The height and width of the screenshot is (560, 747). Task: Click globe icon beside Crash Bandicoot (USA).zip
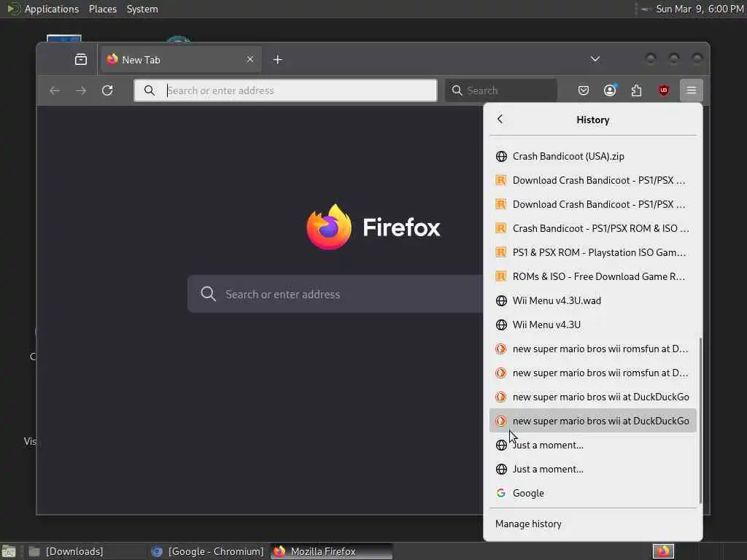500,156
